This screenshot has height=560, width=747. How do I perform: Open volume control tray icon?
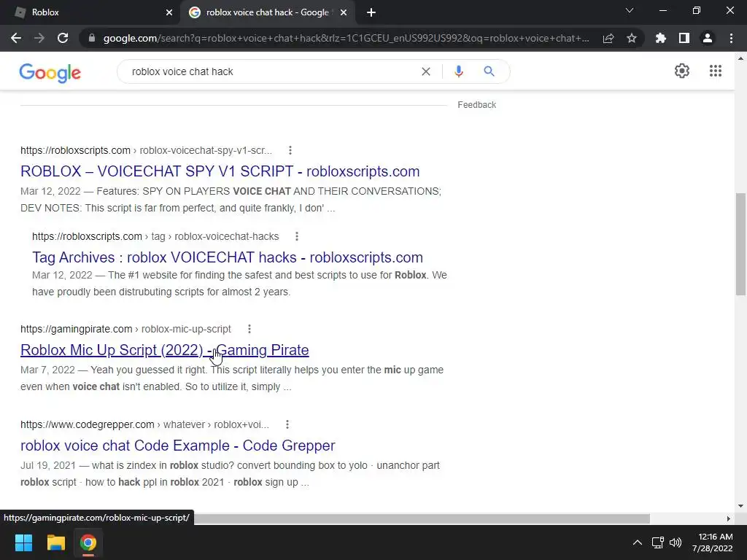pyautogui.click(x=676, y=542)
